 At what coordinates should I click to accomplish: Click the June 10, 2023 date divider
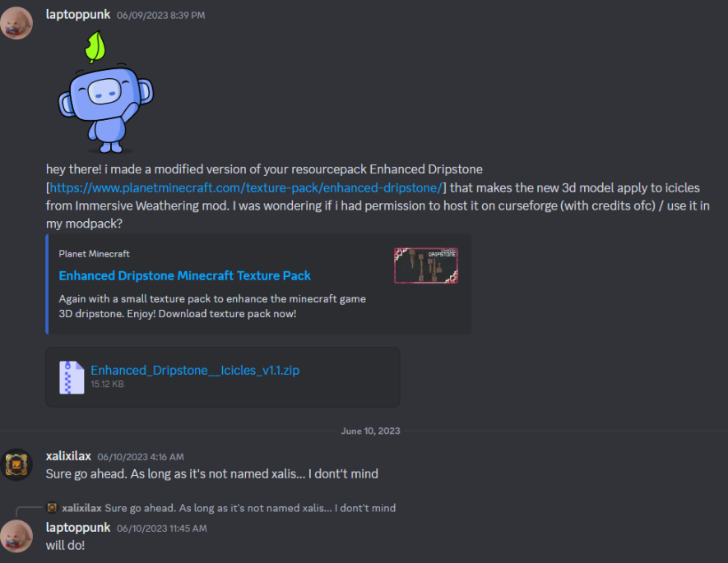[x=370, y=431]
